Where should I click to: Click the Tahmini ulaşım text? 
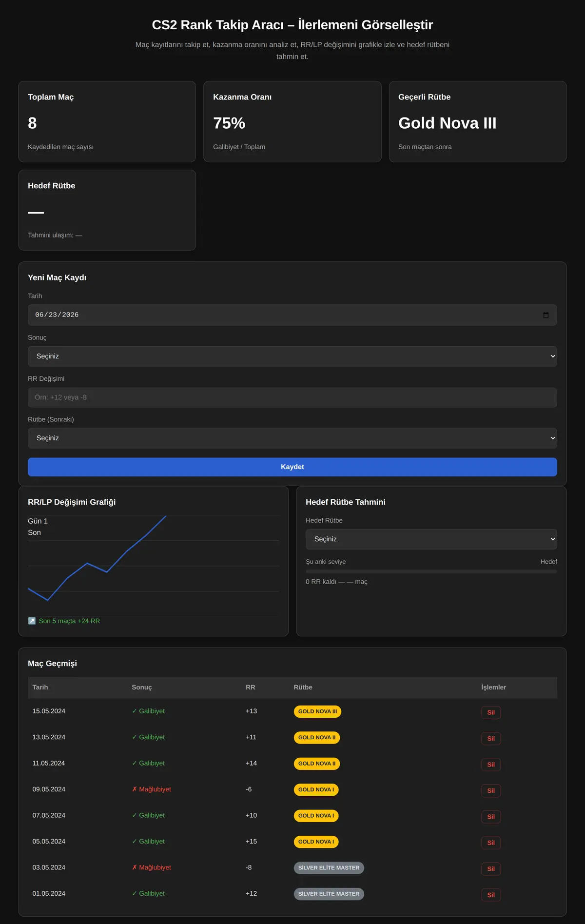point(55,235)
